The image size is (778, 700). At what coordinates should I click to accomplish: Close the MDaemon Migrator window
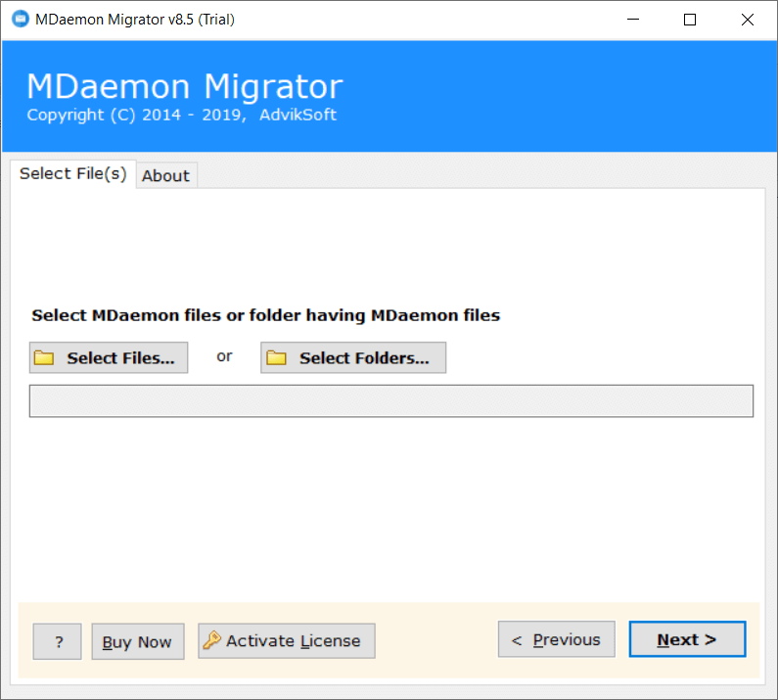tap(748, 20)
